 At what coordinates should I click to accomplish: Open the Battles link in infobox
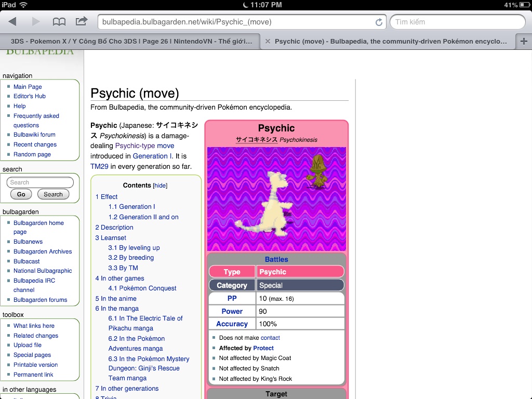(x=276, y=260)
